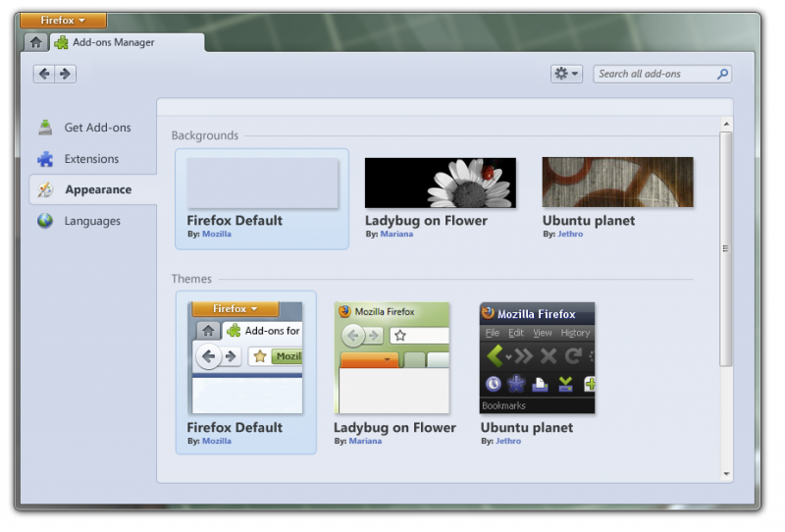Click the Get Add-ons download icon

tap(45, 128)
